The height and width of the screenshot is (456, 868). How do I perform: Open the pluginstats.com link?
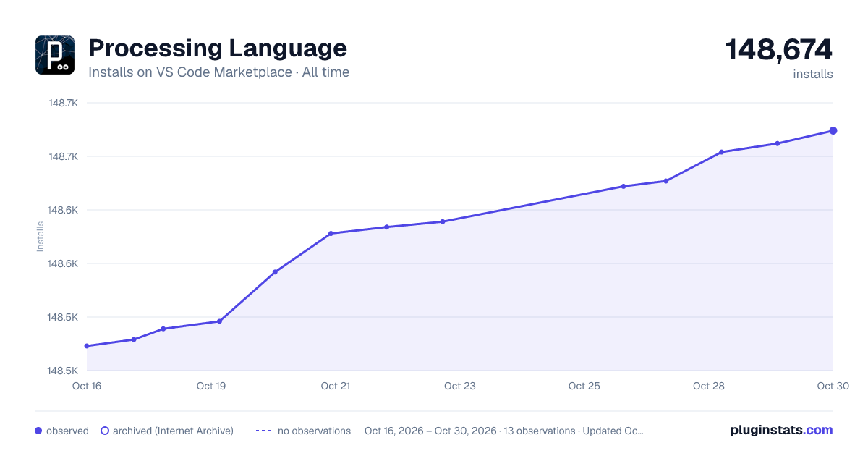click(x=781, y=430)
